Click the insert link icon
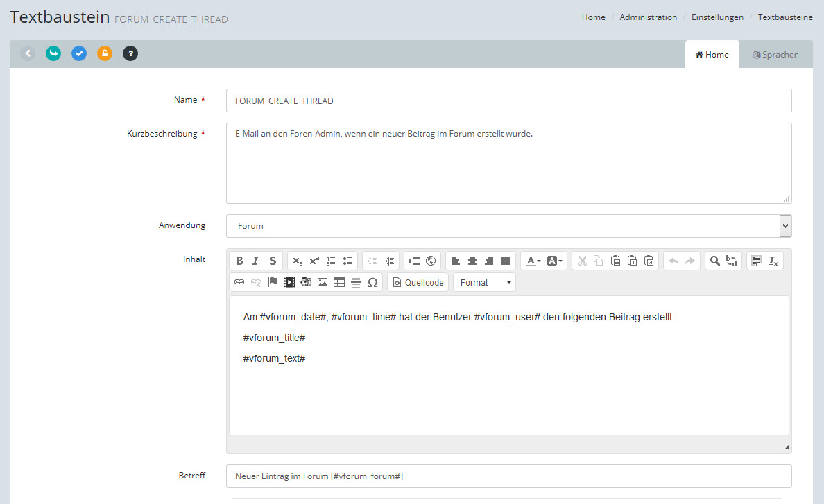Viewport: 824px width, 504px height. pyautogui.click(x=239, y=282)
